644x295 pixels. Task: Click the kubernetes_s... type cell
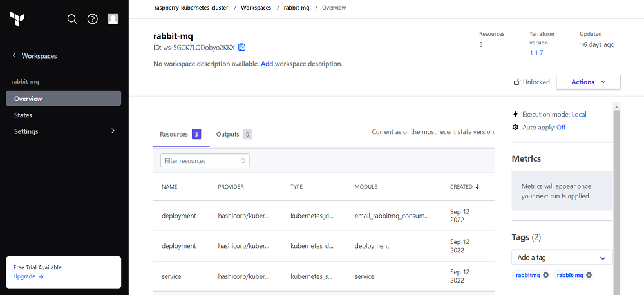pyautogui.click(x=312, y=276)
